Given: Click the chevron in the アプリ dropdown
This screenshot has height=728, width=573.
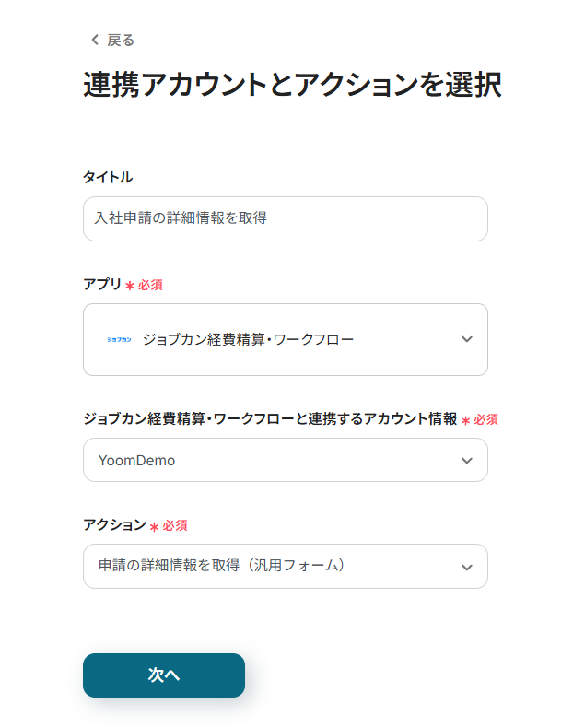Looking at the screenshot, I should pyautogui.click(x=467, y=339).
